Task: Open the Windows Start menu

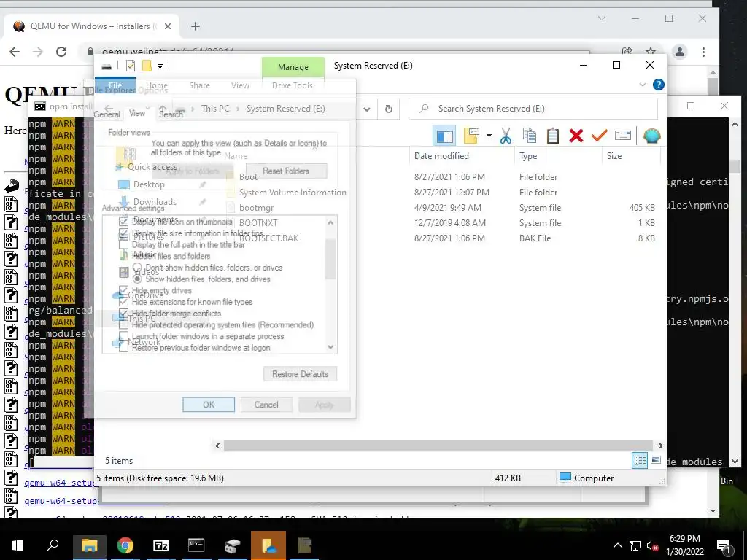Action: (x=18, y=545)
